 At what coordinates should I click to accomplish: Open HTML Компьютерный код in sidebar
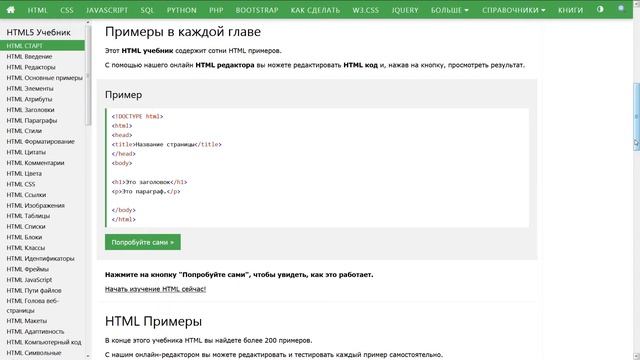pyautogui.click(x=44, y=342)
